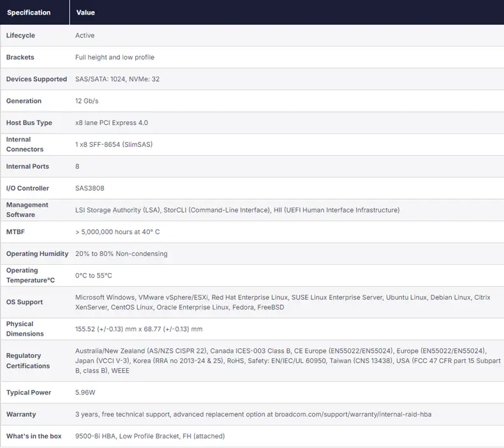Select the Regulatory Certifications label
Viewport: 504px width, 448px height.
tap(28, 361)
